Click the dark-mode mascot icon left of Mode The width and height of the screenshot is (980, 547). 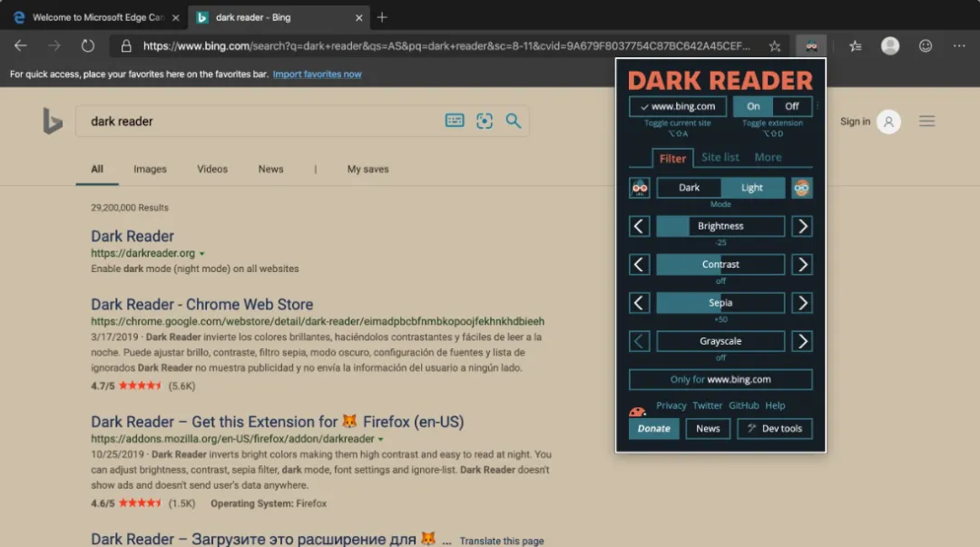[640, 188]
